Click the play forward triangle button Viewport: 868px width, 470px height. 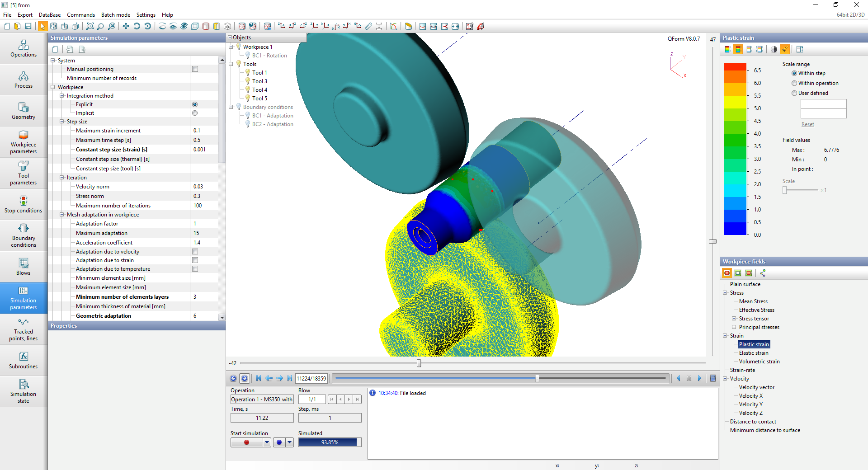pyautogui.click(x=699, y=378)
